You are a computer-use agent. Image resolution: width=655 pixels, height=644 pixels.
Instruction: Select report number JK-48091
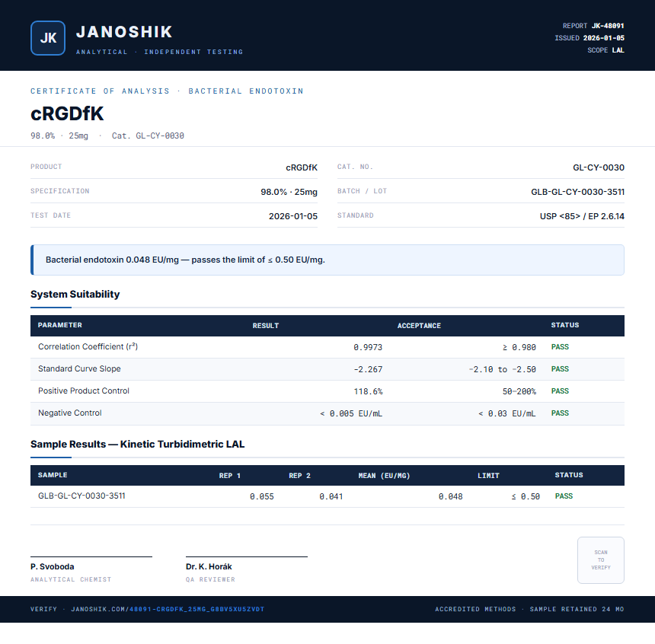point(608,26)
